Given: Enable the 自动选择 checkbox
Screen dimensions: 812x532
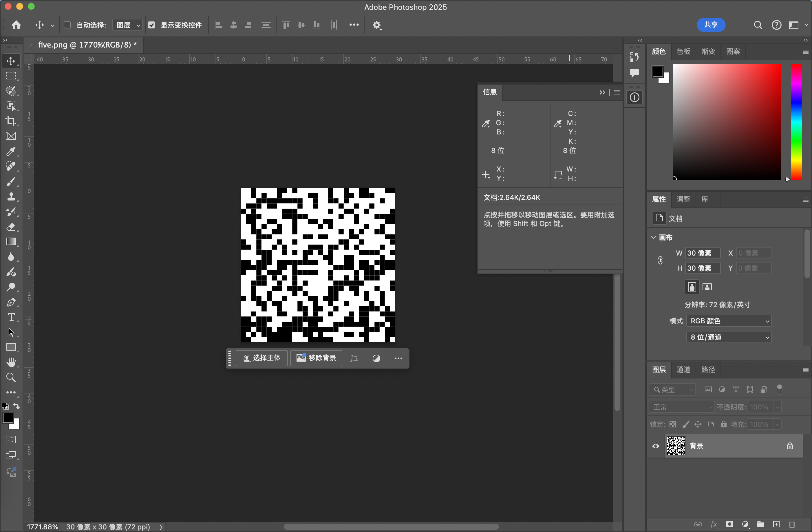Looking at the screenshot, I should 67,25.
